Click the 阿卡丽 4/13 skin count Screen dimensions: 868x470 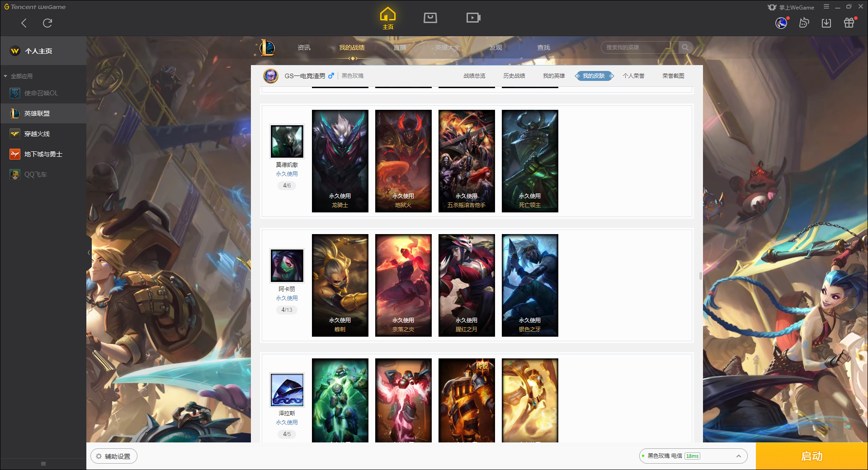click(287, 310)
